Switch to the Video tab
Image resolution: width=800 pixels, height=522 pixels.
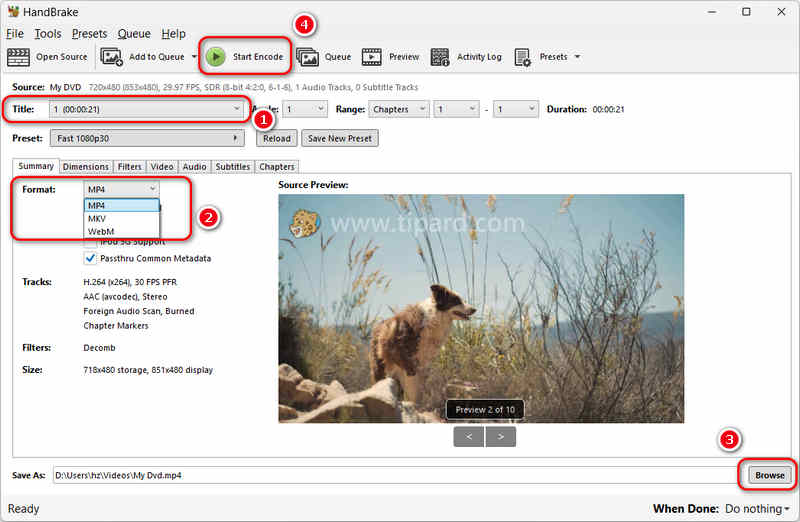(x=162, y=166)
